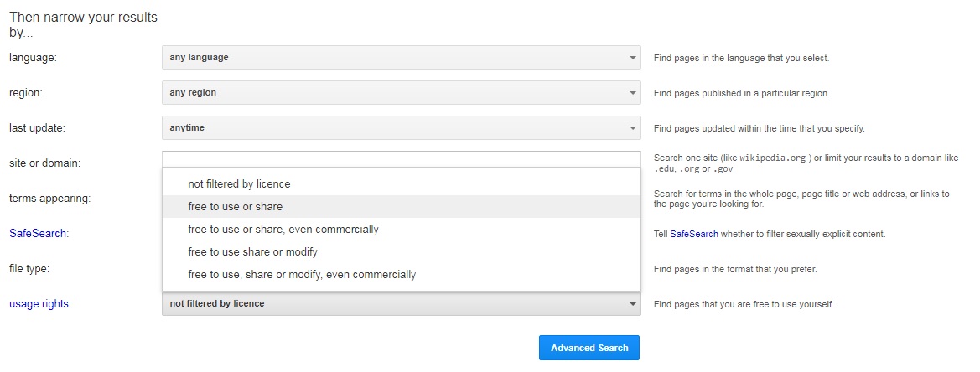Click the arrow icon on last update dropdown
980x372 pixels.
click(632, 128)
